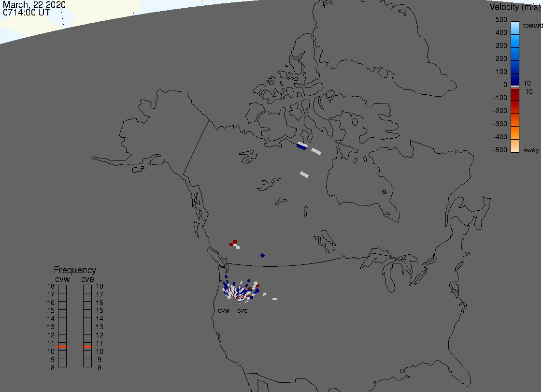Click the "8" label beside the cve frequency bar
Viewport: 543px width, 392px height.
click(x=100, y=368)
